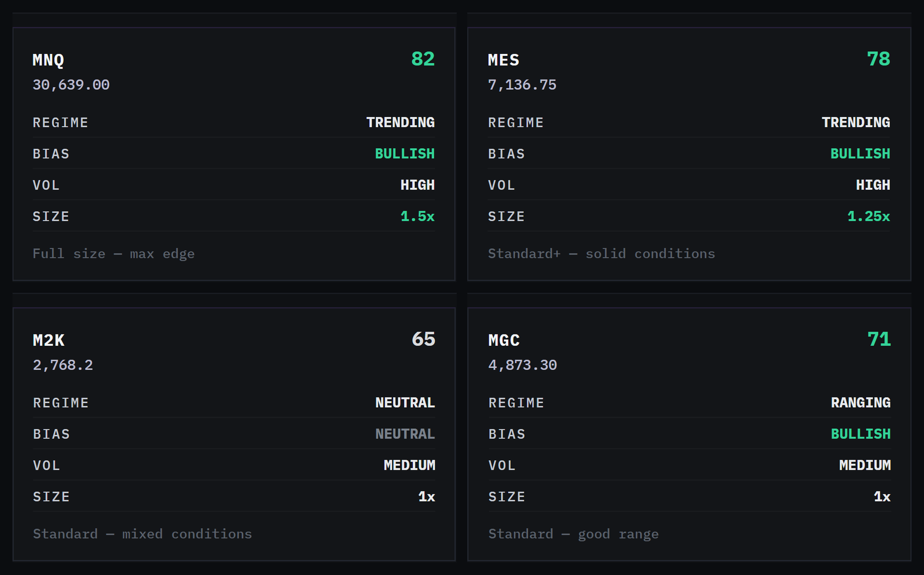Screen dimensions: 924x575
Task: Select the MES price 7,136.75
Action: 522,85
